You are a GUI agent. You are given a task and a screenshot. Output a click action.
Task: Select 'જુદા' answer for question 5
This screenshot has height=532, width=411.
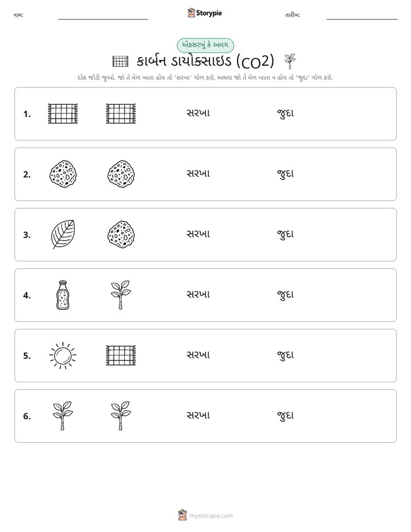coord(285,355)
